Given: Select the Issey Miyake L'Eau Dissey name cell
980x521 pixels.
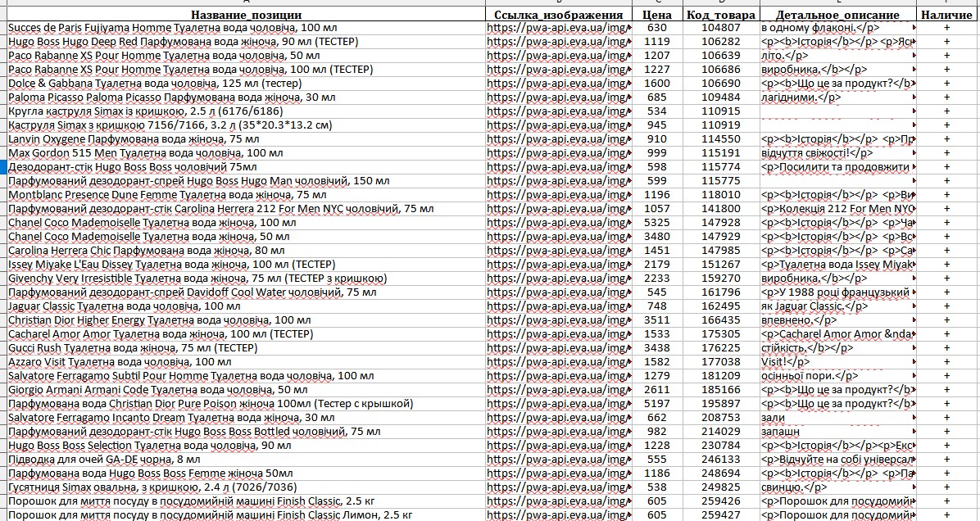Looking at the screenshot, I should click(x=247, y=265).
